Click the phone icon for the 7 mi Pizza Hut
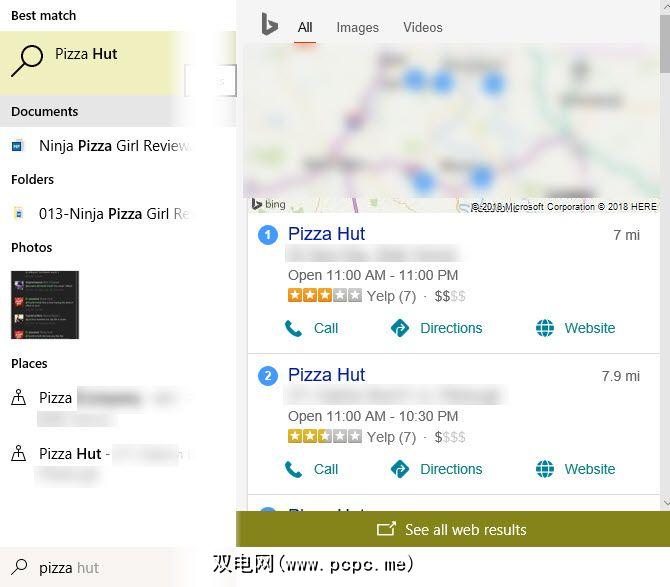Screen dimensions: 670x587 coord(293,329)
